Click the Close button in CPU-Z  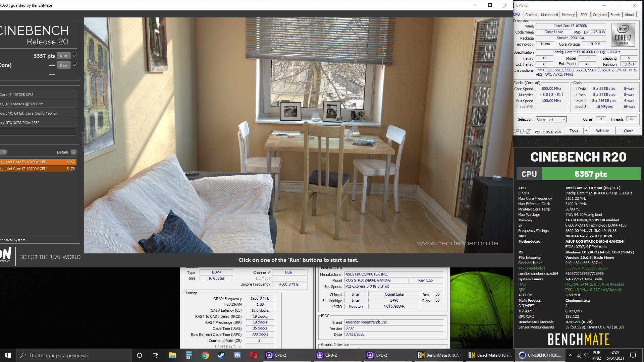click(x=628, y=131)
